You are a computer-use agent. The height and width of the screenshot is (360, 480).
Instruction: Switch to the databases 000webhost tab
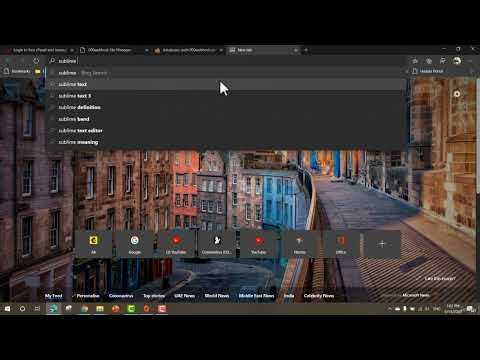[x=188, y=50]
